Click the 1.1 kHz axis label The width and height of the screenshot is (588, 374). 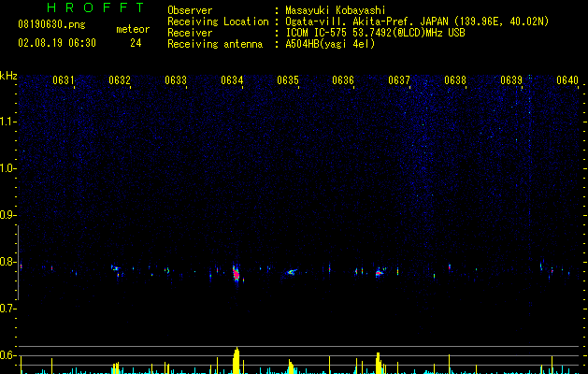coord(7,122)
